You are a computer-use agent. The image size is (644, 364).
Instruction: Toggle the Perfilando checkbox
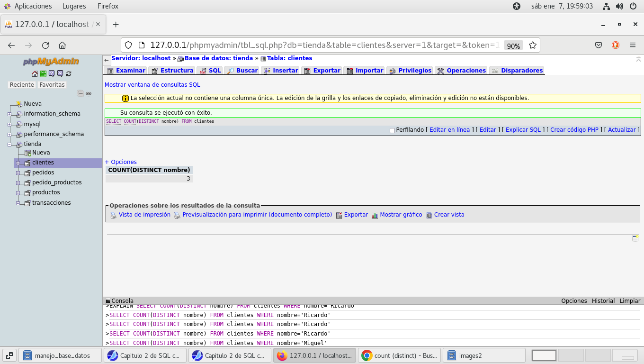click(x=392, y=130)
